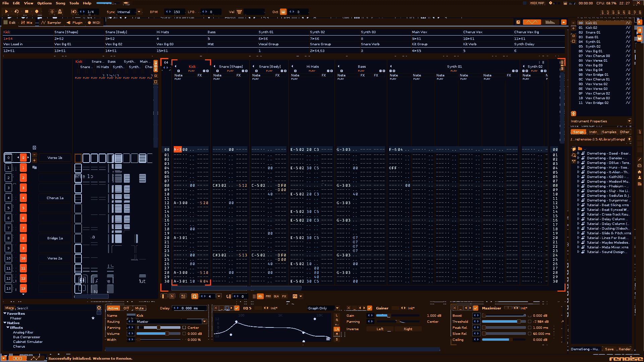Viewport: 644px width, 362px height.
Task: Toggle pattern loop in the transport bar
Action: coord(16,11)
